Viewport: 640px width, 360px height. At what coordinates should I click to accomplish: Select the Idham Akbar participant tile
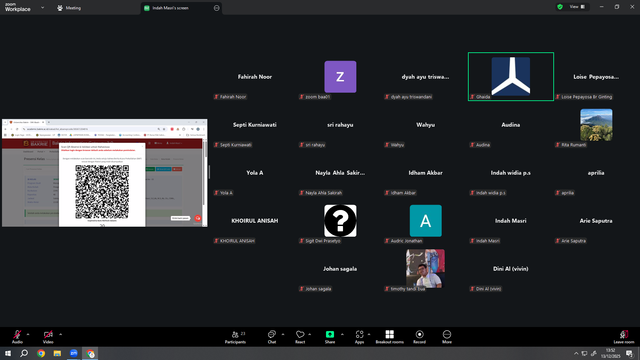pyautogui.click(x=425, y=173)
